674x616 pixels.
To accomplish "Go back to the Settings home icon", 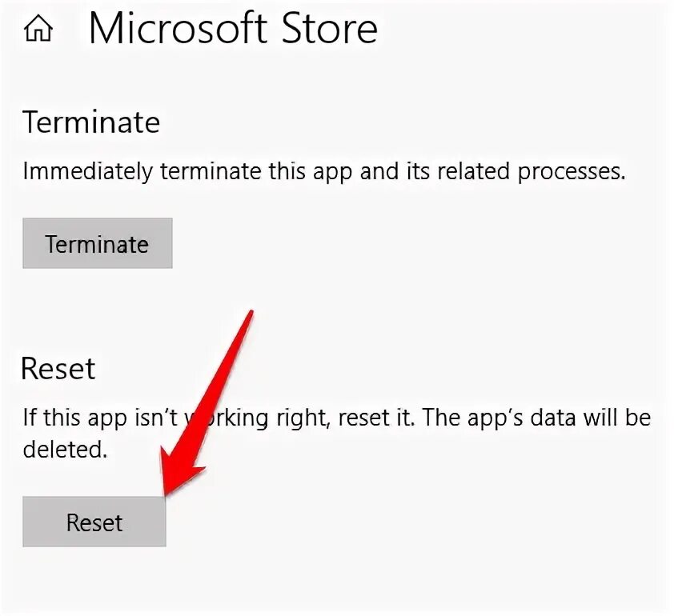I will click(38, 30).
